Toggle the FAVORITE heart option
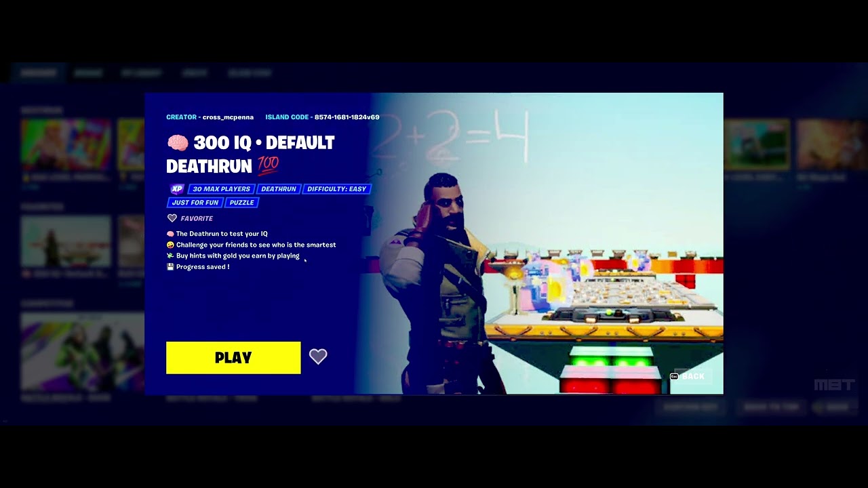 191,218
